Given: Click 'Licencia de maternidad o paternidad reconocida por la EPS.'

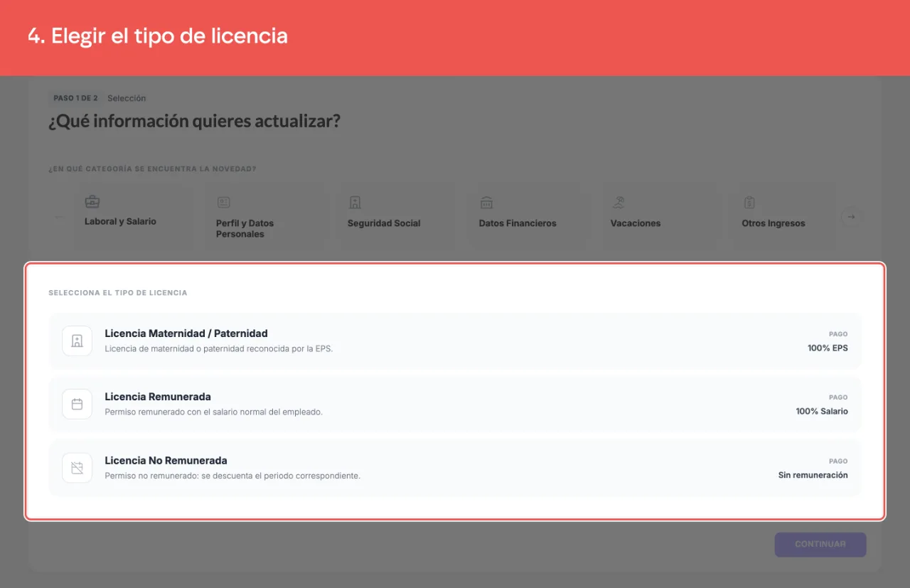Looking at the screenshot, I should click(x=218, y=349).
